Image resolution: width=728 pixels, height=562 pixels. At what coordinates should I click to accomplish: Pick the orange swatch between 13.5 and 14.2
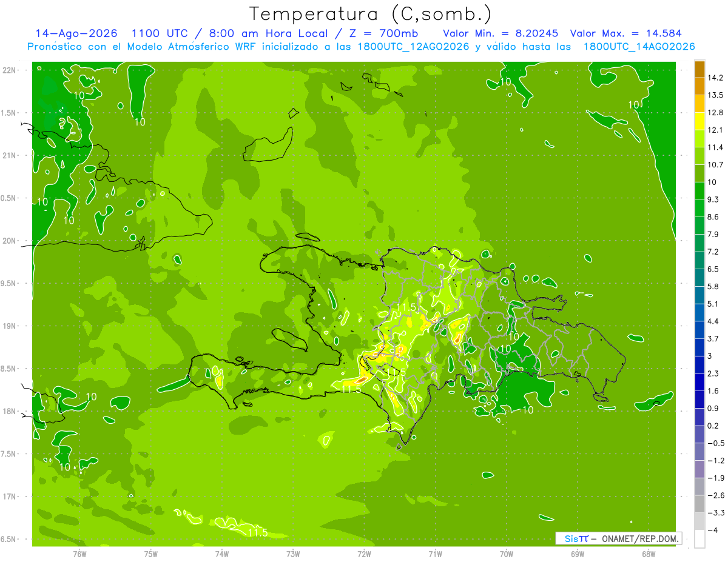coord(699,86)
